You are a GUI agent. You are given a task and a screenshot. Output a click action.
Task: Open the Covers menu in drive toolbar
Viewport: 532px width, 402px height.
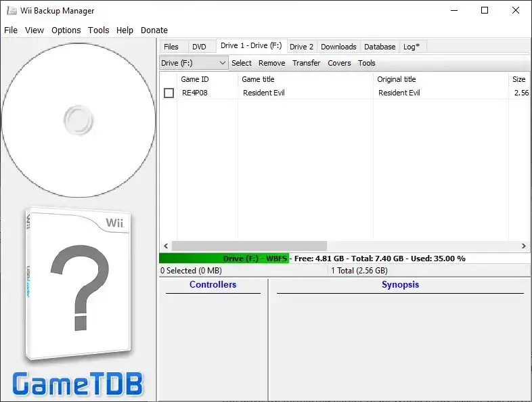click(339, 63)
